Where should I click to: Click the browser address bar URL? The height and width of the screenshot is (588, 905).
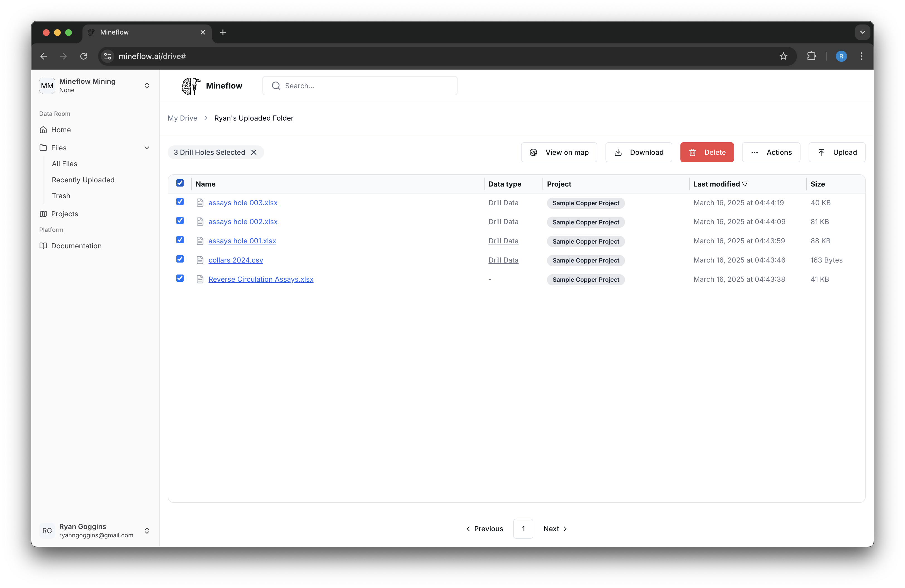point(152,56)
